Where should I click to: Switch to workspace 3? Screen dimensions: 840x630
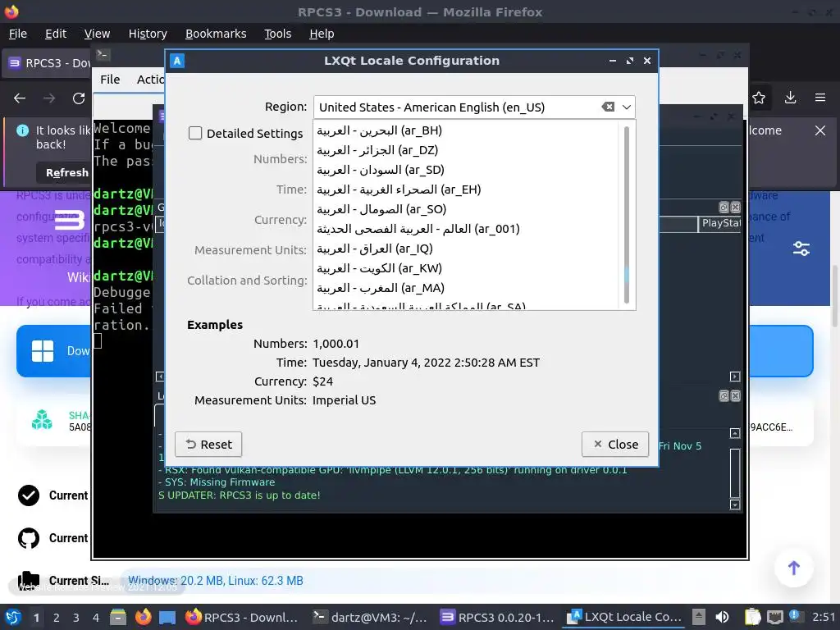[x=76, y=618]
